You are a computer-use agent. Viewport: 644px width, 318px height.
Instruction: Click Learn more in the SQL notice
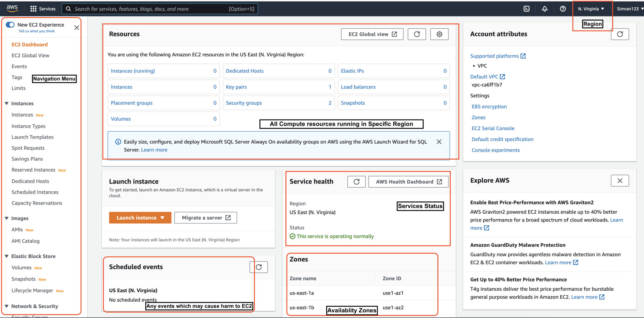click(x=154, y=150)
